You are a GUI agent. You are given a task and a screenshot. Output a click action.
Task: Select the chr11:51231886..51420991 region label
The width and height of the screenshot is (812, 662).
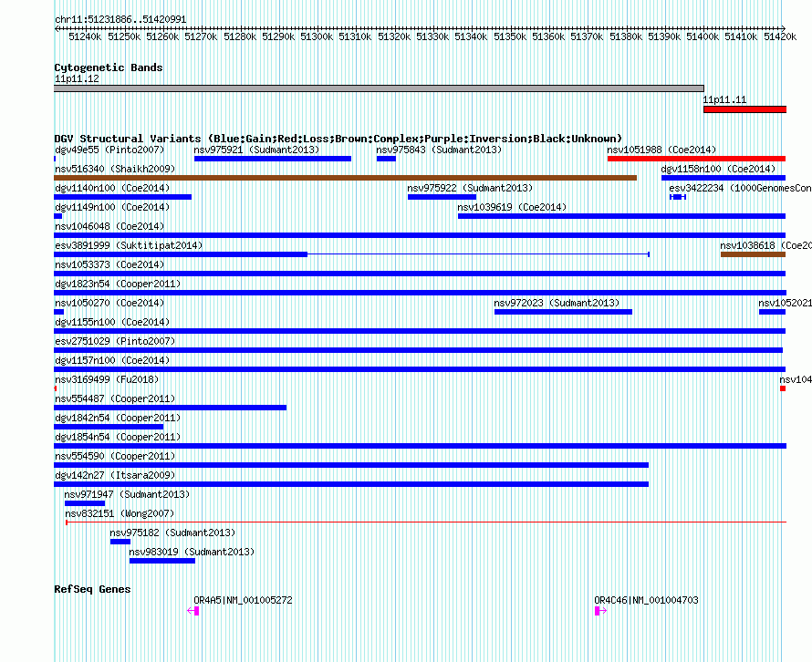coord(120,19)
